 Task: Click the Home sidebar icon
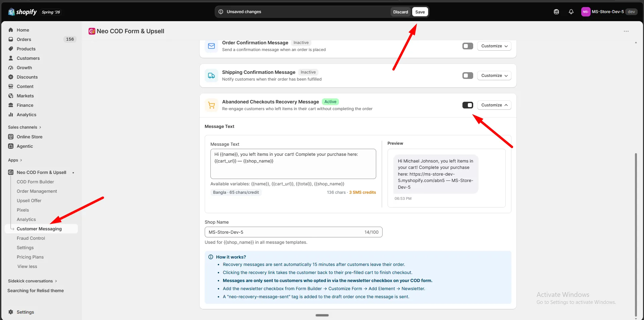tap(11, 30)
